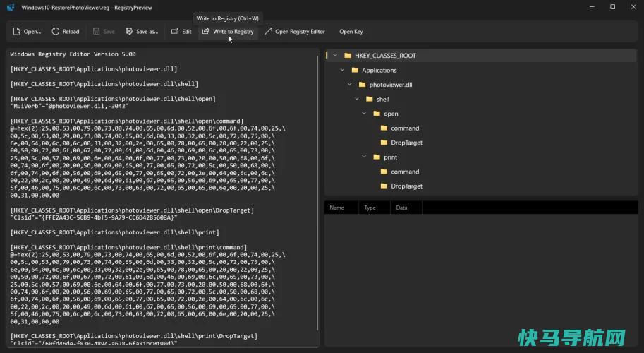Click the Clsid FFE2A43C value line
The width and height of the screenshot is (644, 353).
[94, 217]
